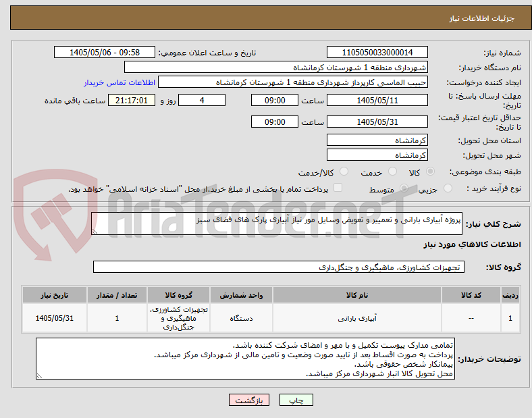Open اطلاعات تماس خریدار contact link

tap(119, 82)
